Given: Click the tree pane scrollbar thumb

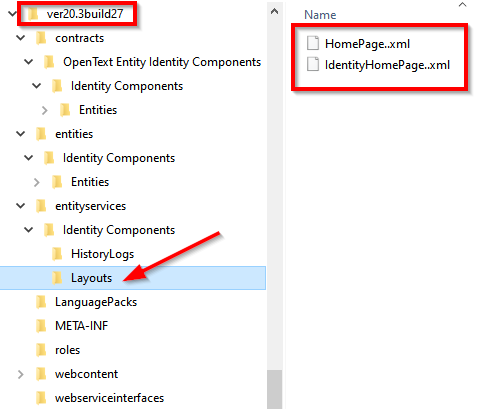Looking at the screenshot, I should point(275,389).
